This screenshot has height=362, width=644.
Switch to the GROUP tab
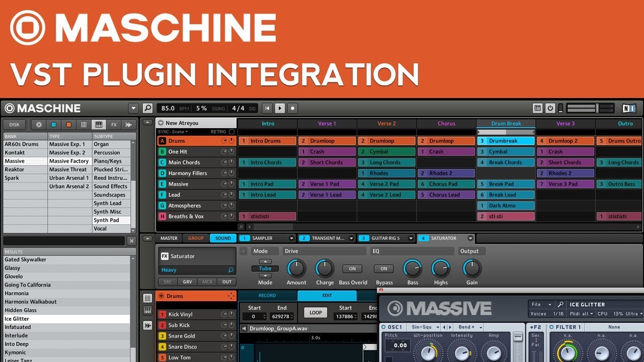pyautogui.click(x=196, y=238)
